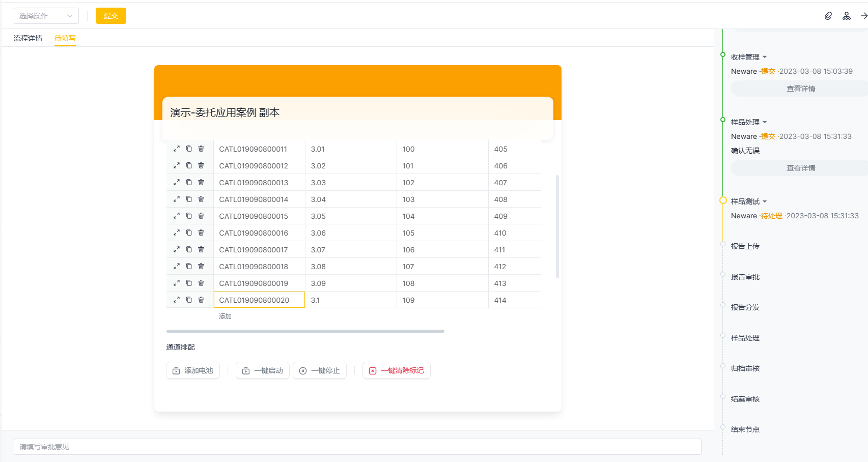Screen dimensions: 868x462
Task: Collapse the side panel with the arrow icon
Action: point(864,16)
